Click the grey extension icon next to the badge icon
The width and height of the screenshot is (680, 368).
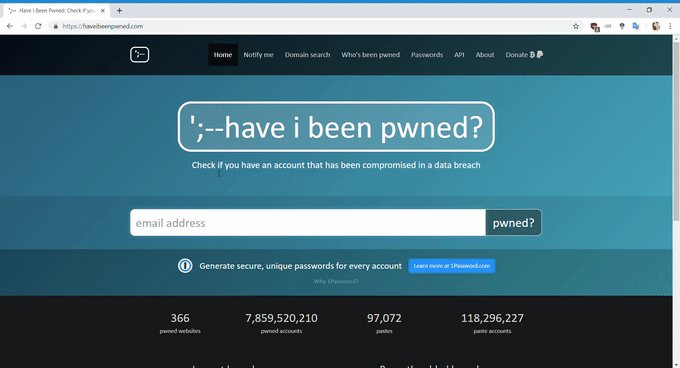tap(608, 26)
